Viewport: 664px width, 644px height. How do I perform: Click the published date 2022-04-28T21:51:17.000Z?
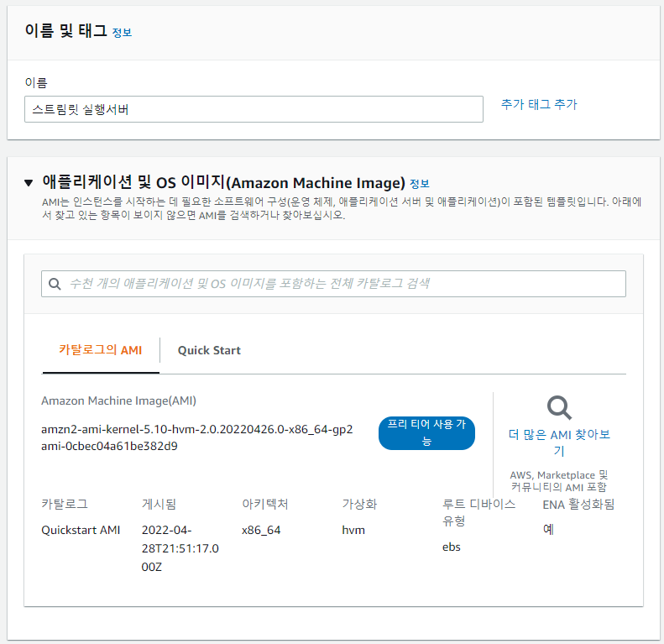click(x=180, y=548)
